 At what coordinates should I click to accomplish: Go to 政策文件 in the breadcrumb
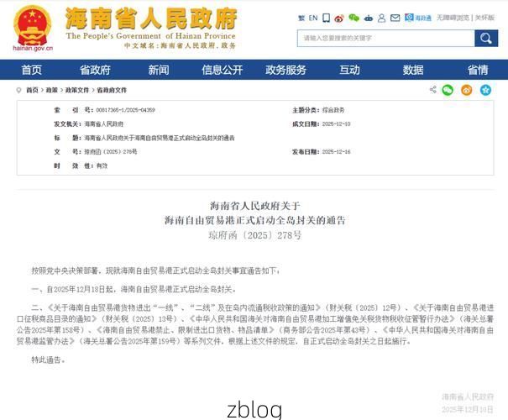(77, 90)
